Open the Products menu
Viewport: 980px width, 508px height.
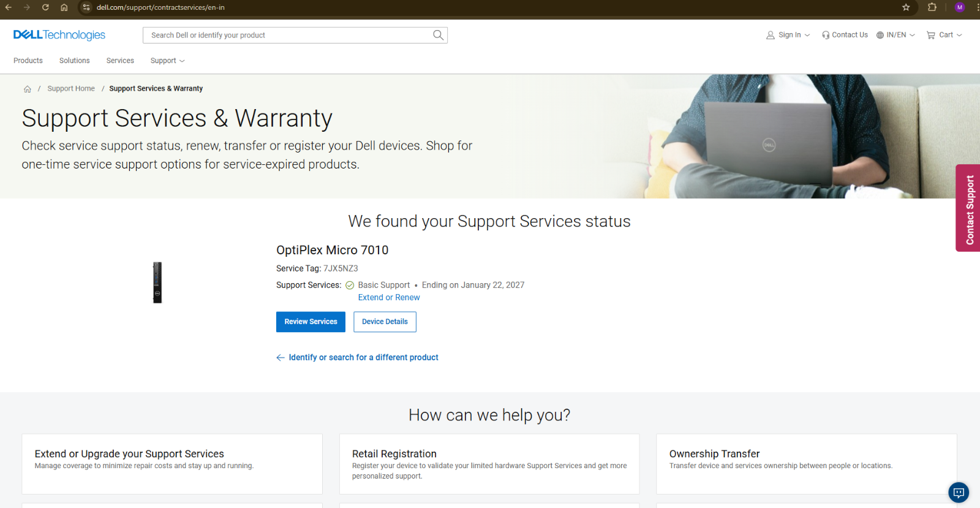click(28, 61)
